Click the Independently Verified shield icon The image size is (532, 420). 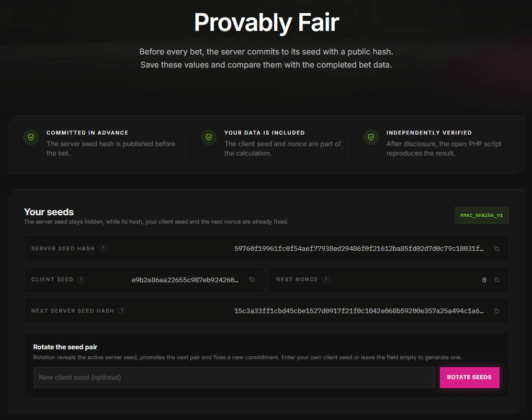point(371,137)
